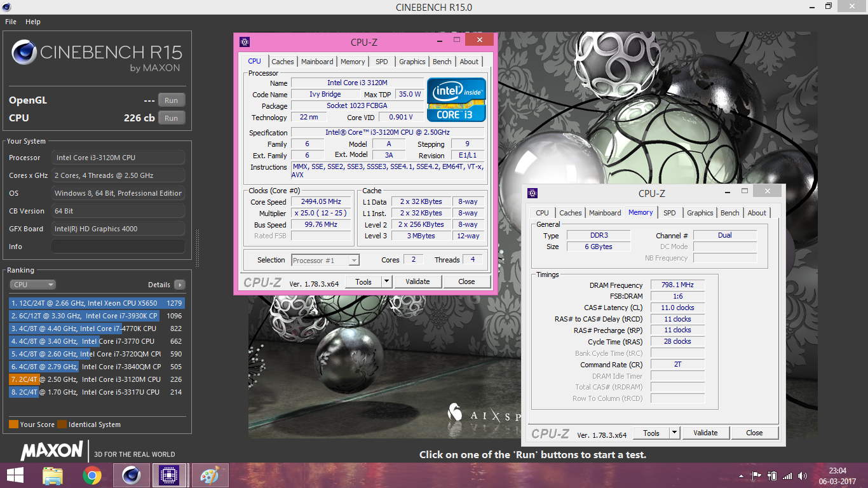
Task: Click CPU-Z chip icon in pink window title bar
Action: coord(245,42)
